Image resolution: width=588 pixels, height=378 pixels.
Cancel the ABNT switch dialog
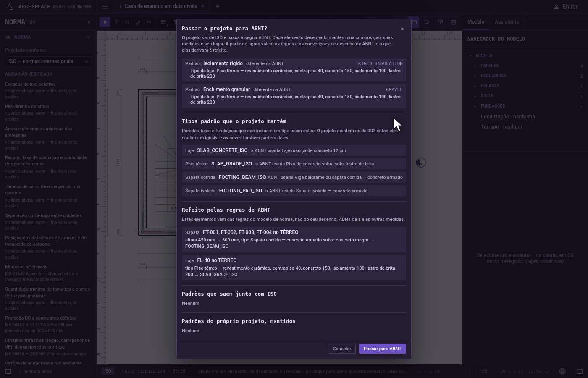tap(342, 349)
